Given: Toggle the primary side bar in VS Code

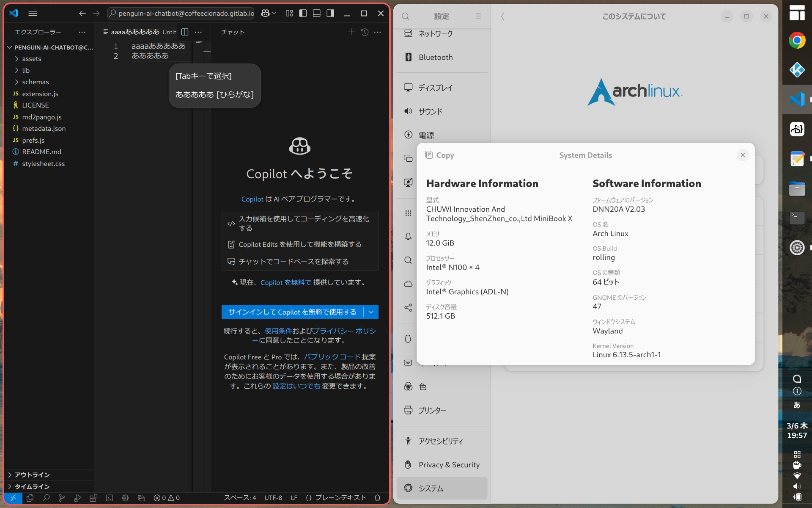Looking at the screenshot, I should (x=303, y=13).
